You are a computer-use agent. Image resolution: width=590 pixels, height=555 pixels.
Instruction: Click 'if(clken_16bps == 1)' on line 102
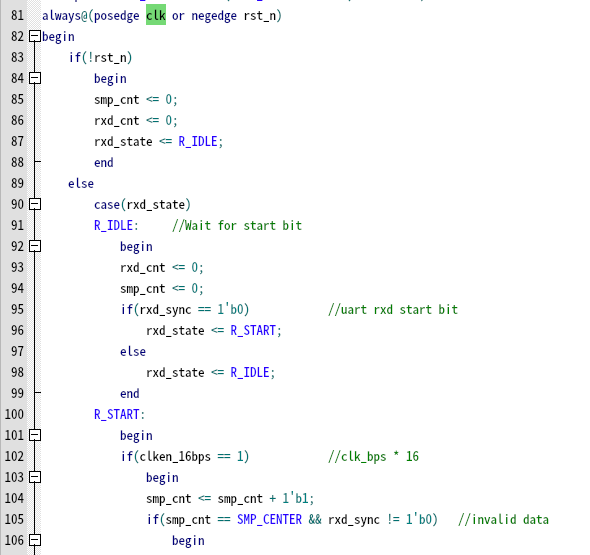tap(185, 457)
